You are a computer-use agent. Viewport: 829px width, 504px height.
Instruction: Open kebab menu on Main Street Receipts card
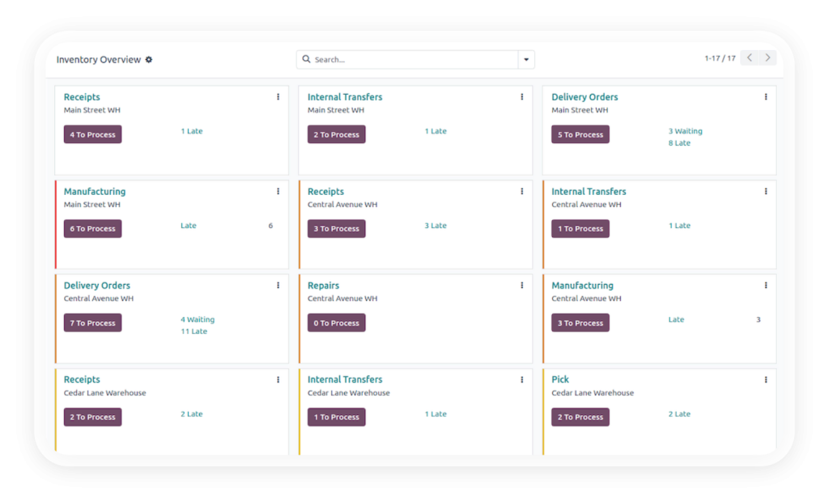278,97
